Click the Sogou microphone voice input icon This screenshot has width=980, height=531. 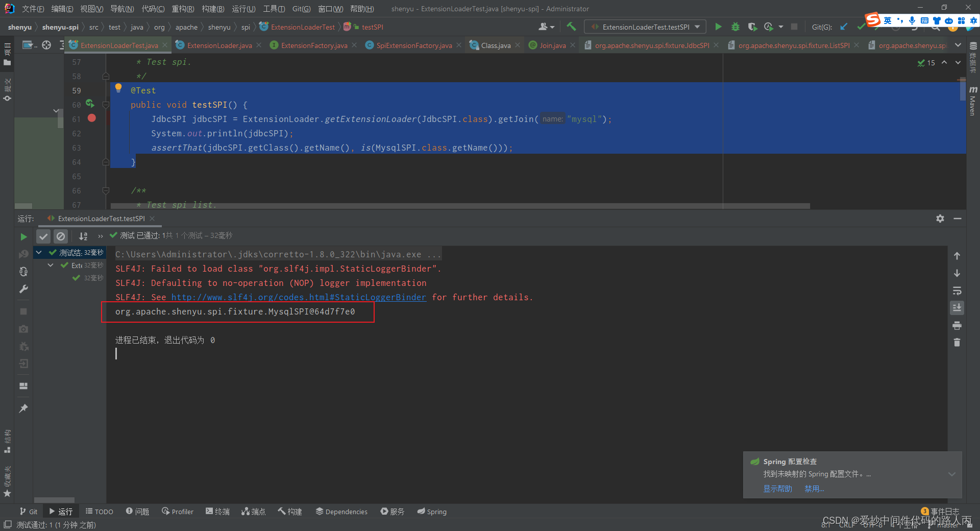912,20
